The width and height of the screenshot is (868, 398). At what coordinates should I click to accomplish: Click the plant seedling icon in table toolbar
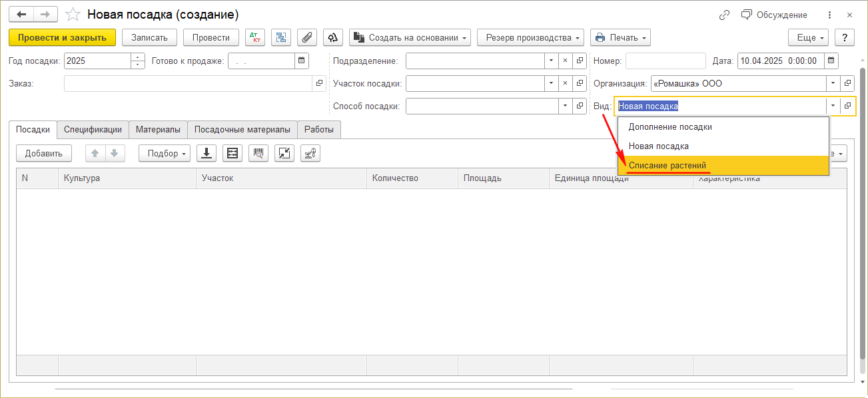310,153
